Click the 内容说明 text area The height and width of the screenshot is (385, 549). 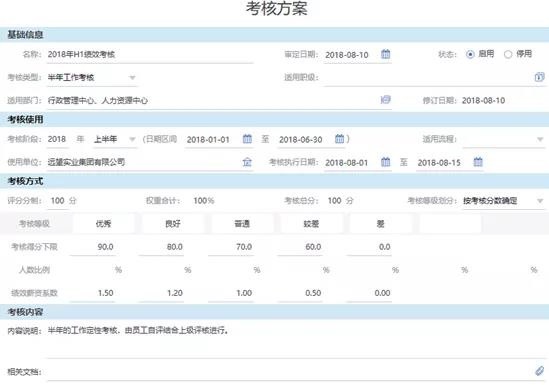pyautogui.click(x=296, y=341)
